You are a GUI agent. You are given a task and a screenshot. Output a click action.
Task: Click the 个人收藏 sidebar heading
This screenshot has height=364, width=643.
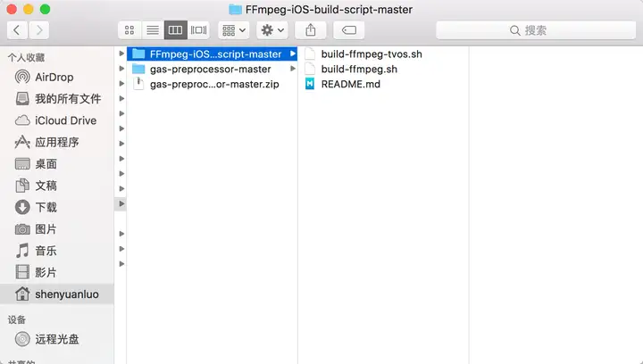(26, 57)
